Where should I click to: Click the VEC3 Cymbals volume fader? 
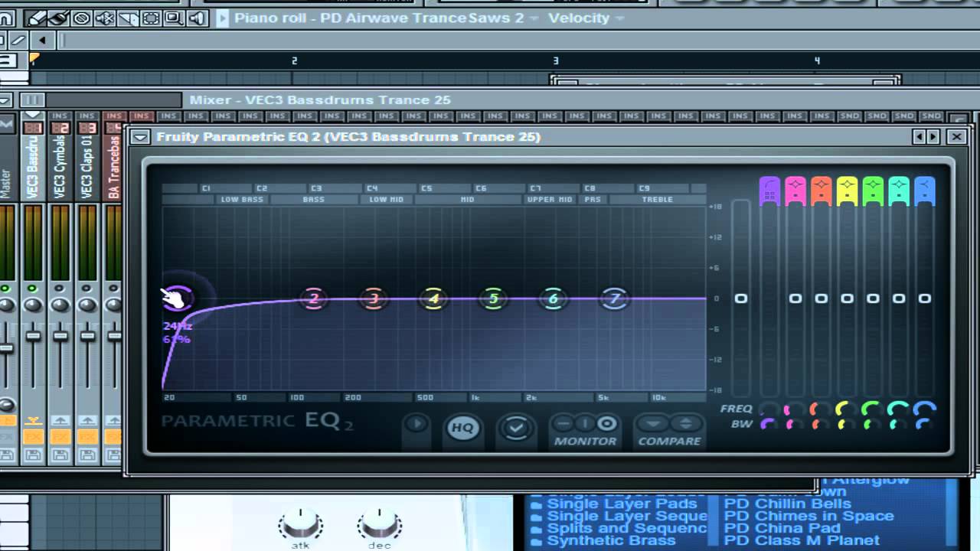coord(60,336)
